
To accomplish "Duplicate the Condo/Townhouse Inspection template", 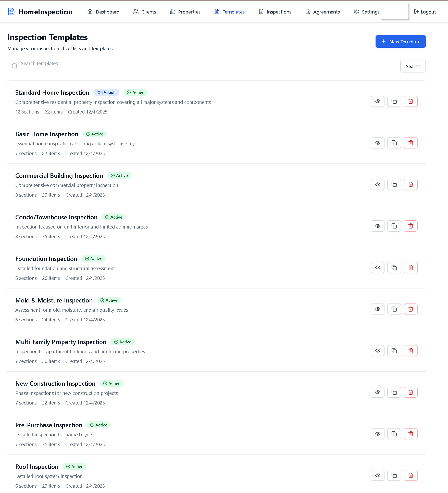I will 394,226.
